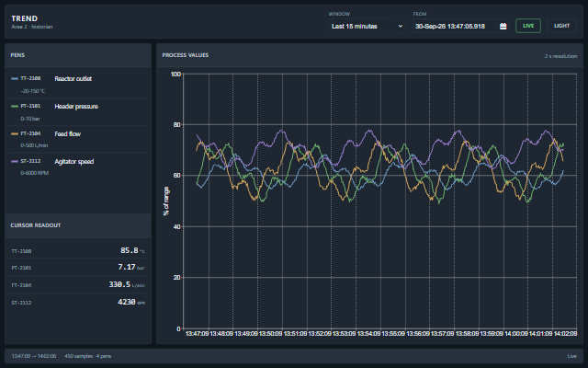Click the status bar time range text
This screenshot has height=368, width=588.
(34, 356)
